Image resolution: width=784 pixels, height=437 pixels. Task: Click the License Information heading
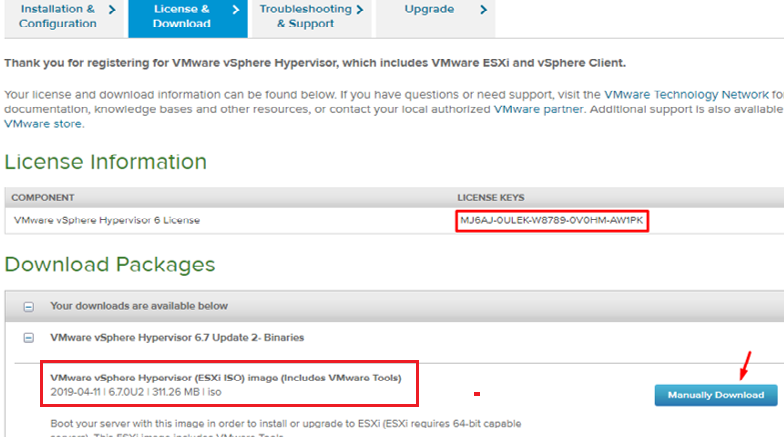pos(106,162)
